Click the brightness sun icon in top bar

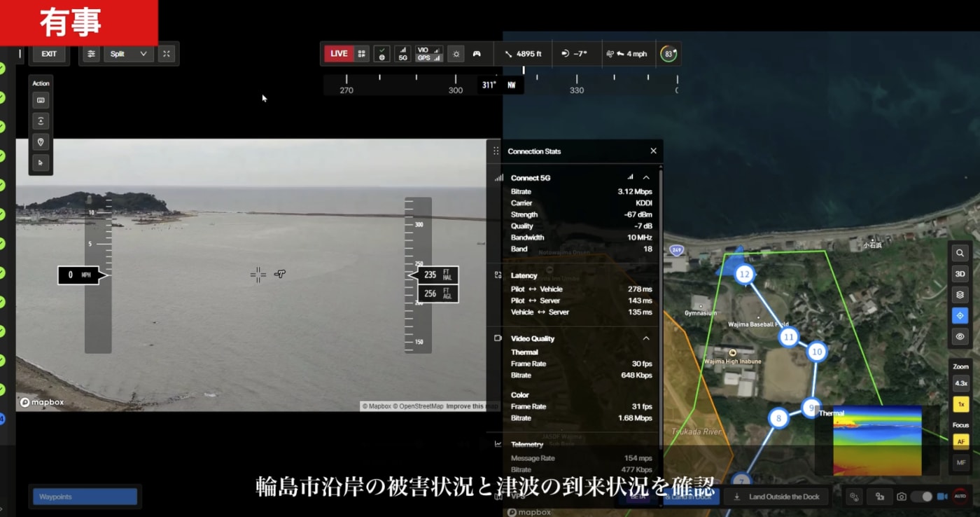tap(456, 54)
